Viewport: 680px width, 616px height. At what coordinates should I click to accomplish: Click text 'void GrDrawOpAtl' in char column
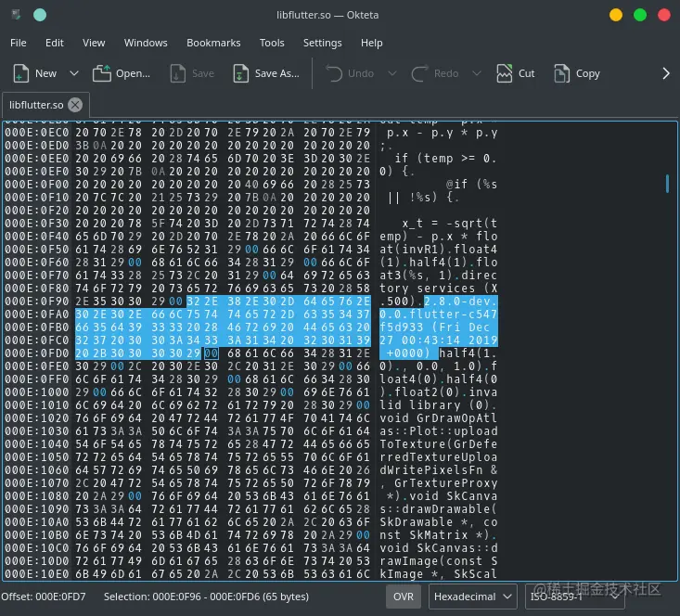click(x=439, y=418)
